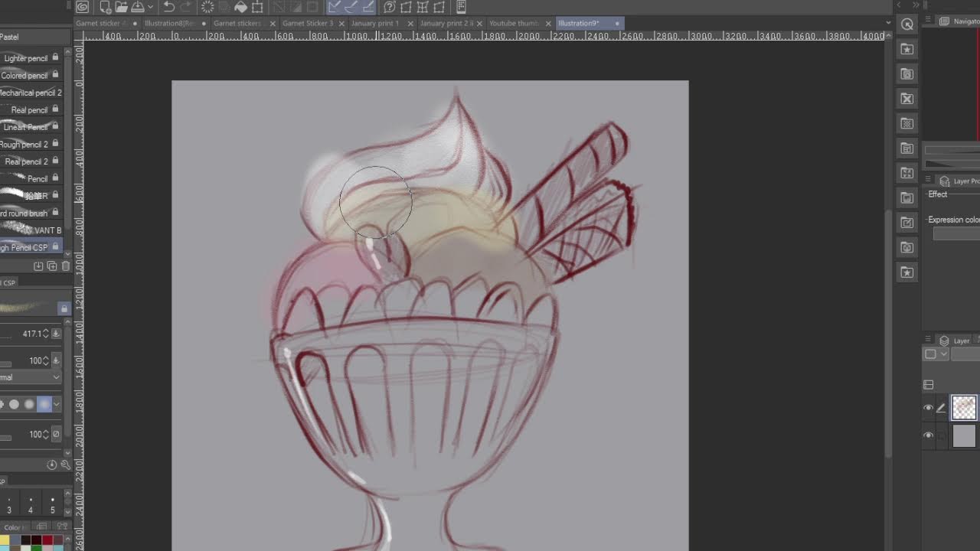Reset tool properties with the clock icon
980x551 pixels.
tap(52, 465)
